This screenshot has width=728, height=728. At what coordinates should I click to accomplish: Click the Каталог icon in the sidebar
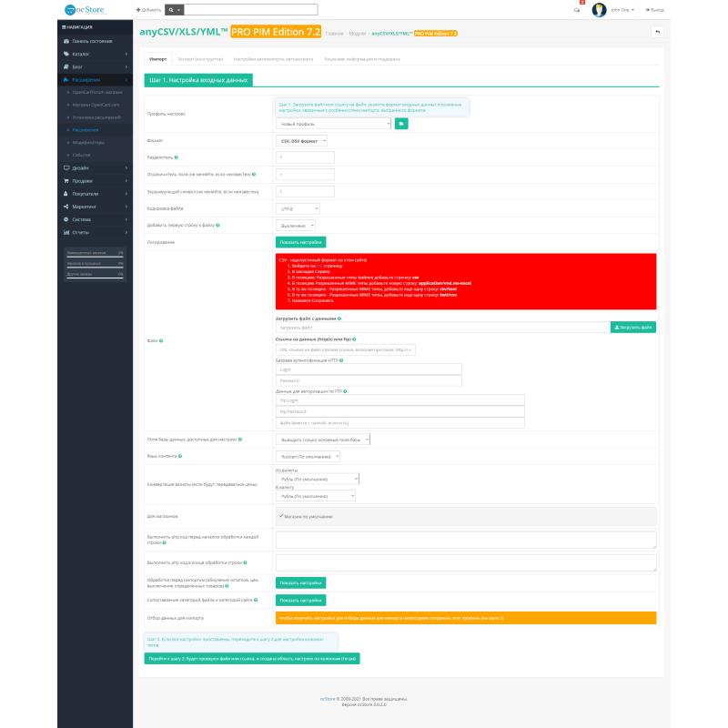pyautogui.click(x=66, y=56)
